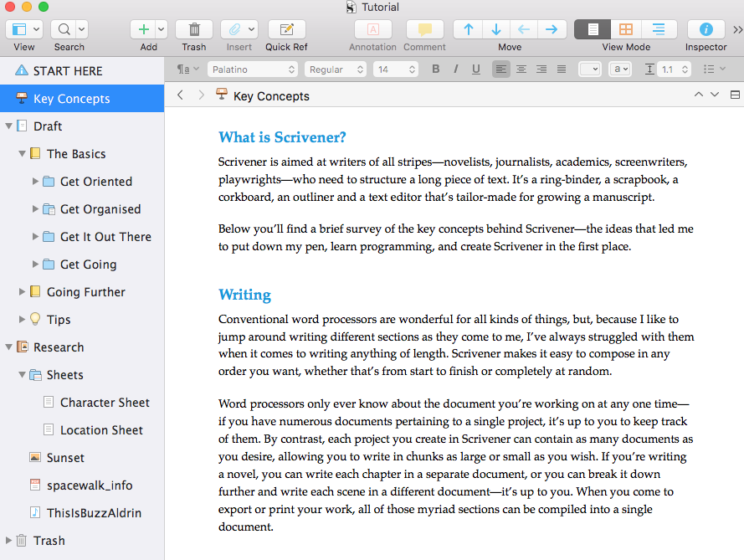Move the document up with up arrow
Image resolution: width=744 pixels, height=560 pixels.
(x=469, y=29)
